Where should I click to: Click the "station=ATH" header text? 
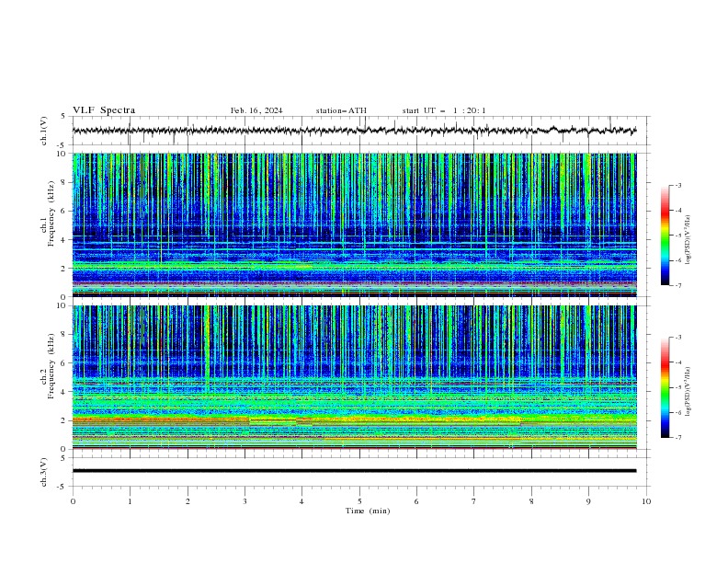(x=341, y=110)
